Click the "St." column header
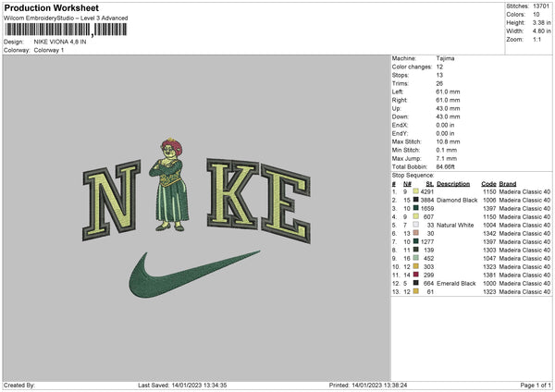Viewport: 555px width, 392px height. (430, 184)
